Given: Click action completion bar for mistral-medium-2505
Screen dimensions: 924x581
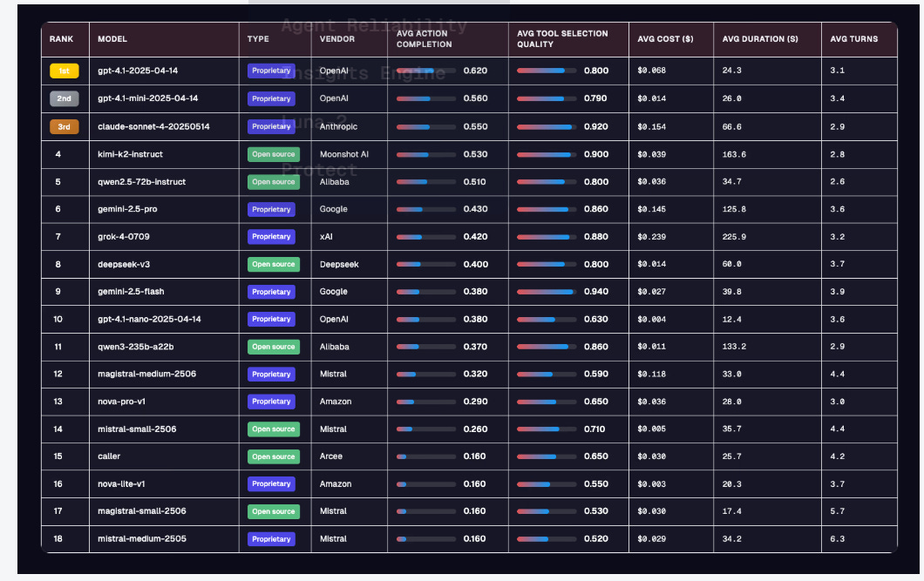Looking at the screenshot, I should tap(426, 538).
